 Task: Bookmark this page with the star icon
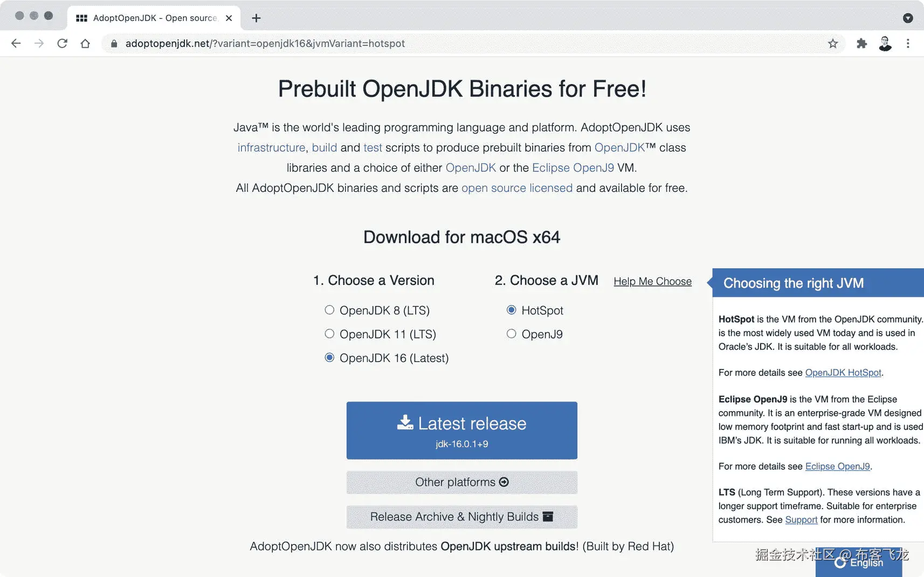click(x=833, y=44)
